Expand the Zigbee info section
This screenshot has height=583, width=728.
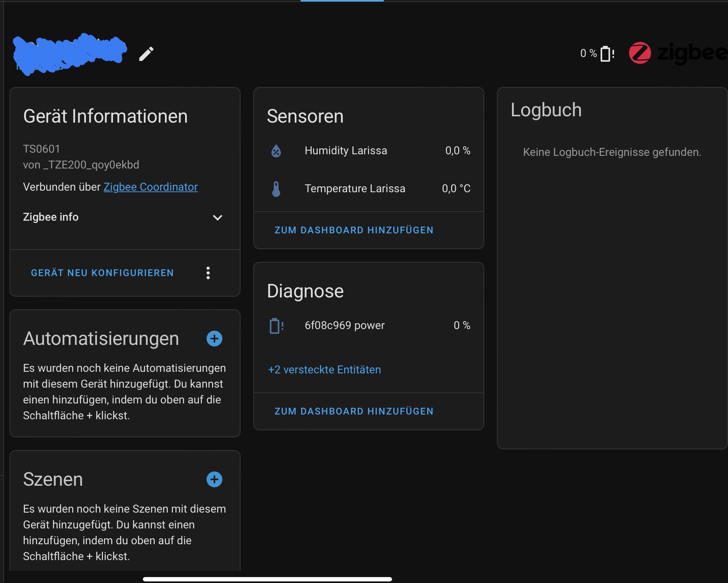tap(123, 217)
